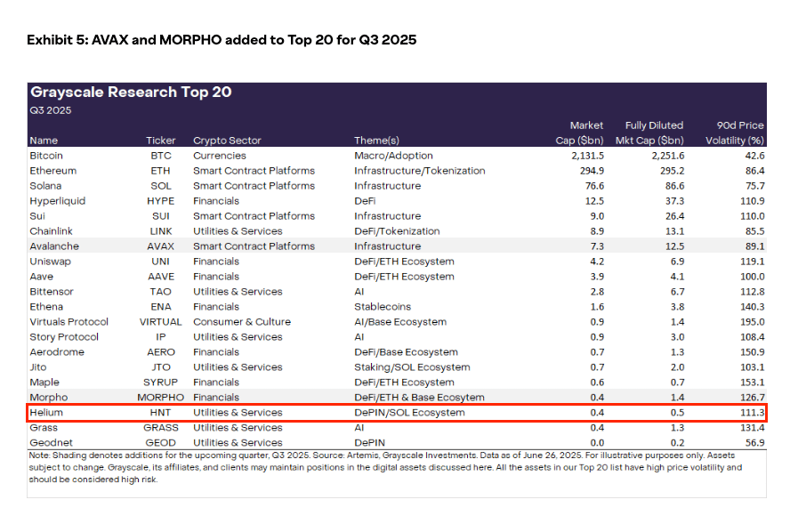790x532 pixels.
Task: Click the 'Avalanche' name cell
Action: (54, 246)
